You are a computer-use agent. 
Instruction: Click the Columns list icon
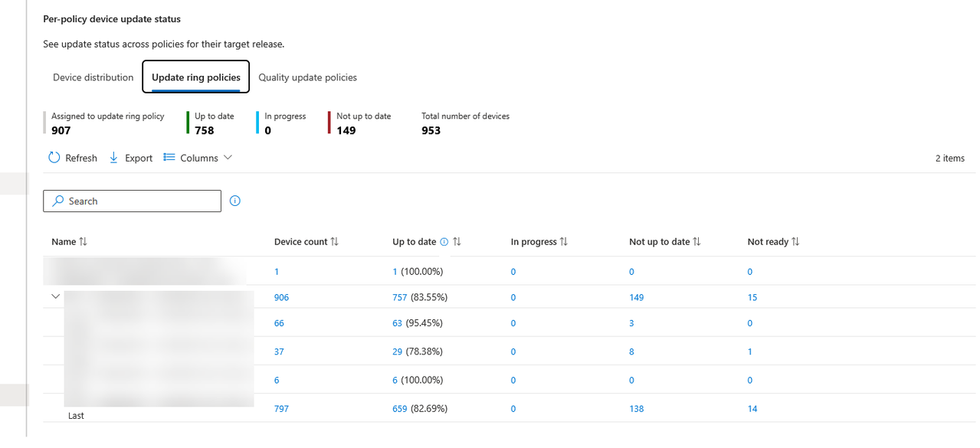coord(169,158)
